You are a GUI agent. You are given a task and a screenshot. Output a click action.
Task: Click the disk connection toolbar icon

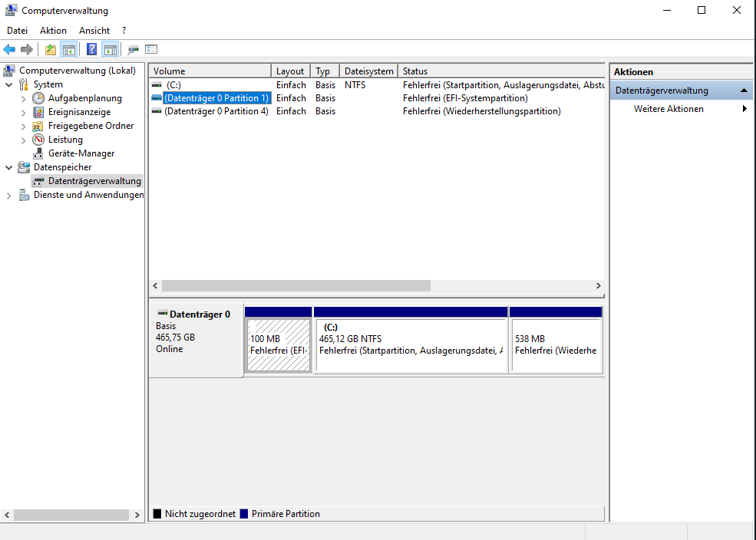coord(133,49)
